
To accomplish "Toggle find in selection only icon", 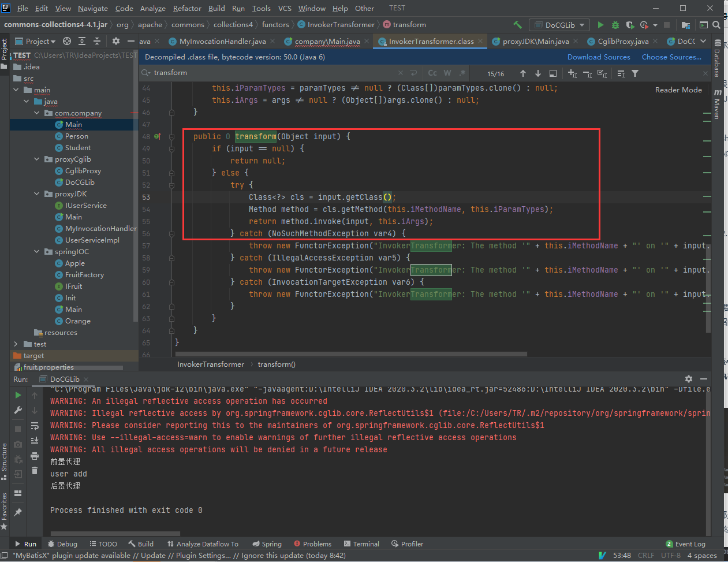I will (621, 73).
